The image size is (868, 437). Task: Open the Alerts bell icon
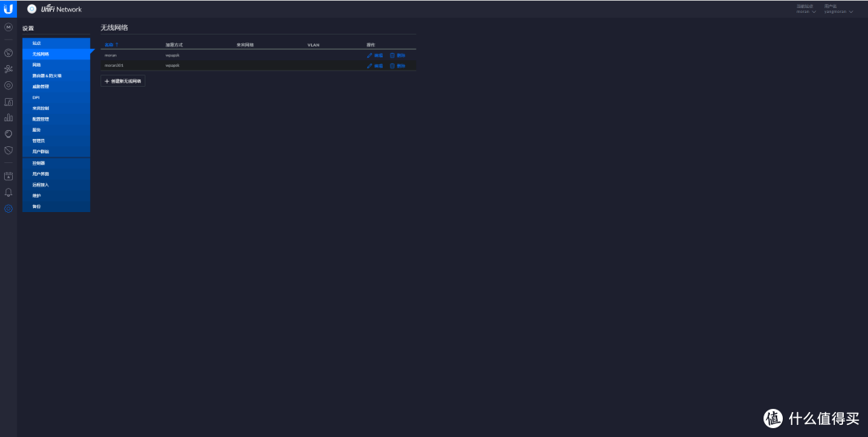coord(8,193)
